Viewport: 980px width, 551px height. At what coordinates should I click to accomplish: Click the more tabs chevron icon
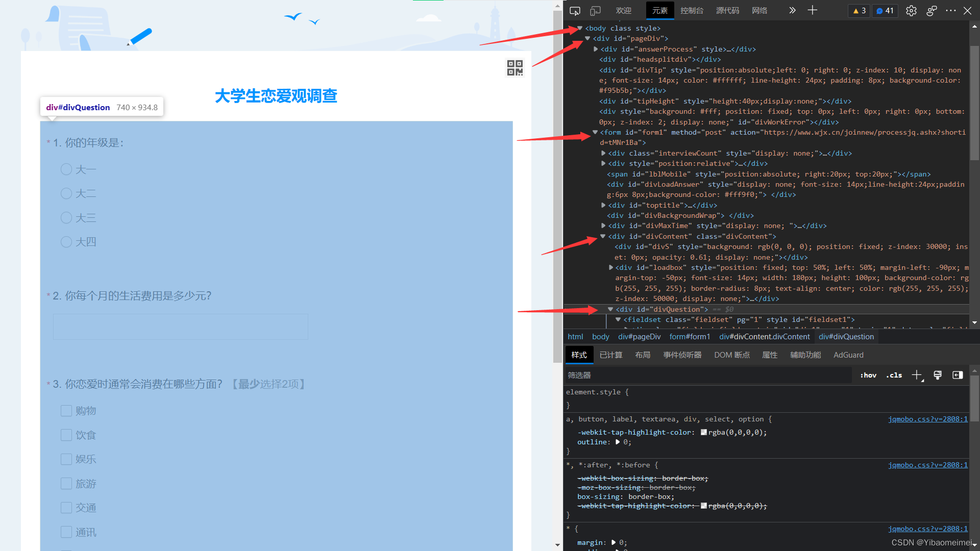tap(792, 10)
